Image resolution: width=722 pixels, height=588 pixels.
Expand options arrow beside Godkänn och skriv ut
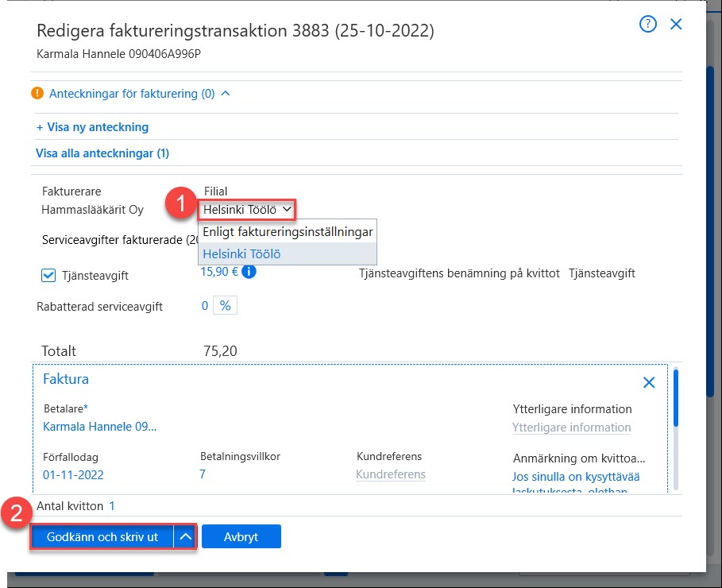(x=185, y=537)
